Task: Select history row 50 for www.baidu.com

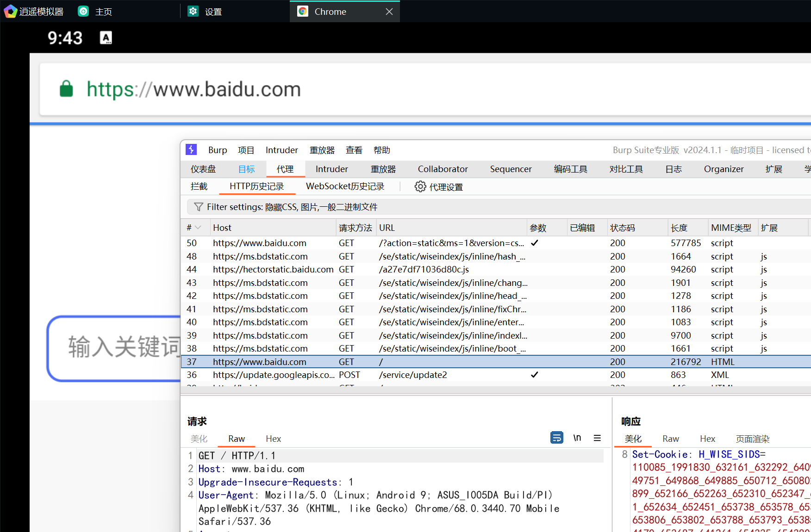Action: point(259,243)
